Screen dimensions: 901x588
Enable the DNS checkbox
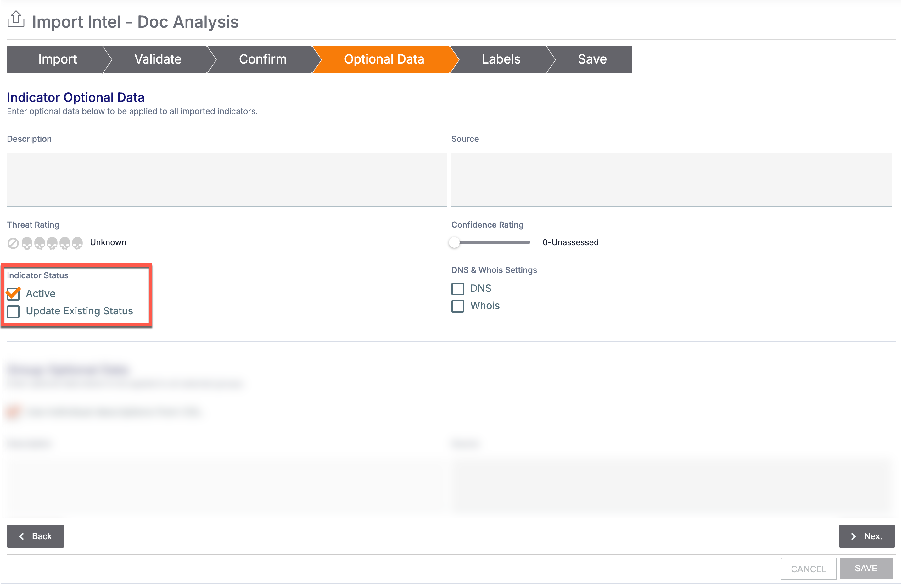click(458, 288)
